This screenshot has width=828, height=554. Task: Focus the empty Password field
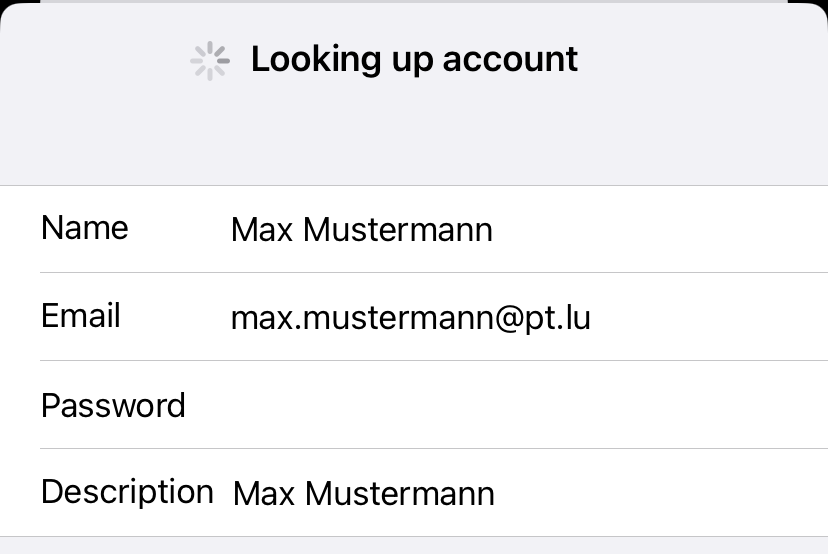[x=529, y=405]
